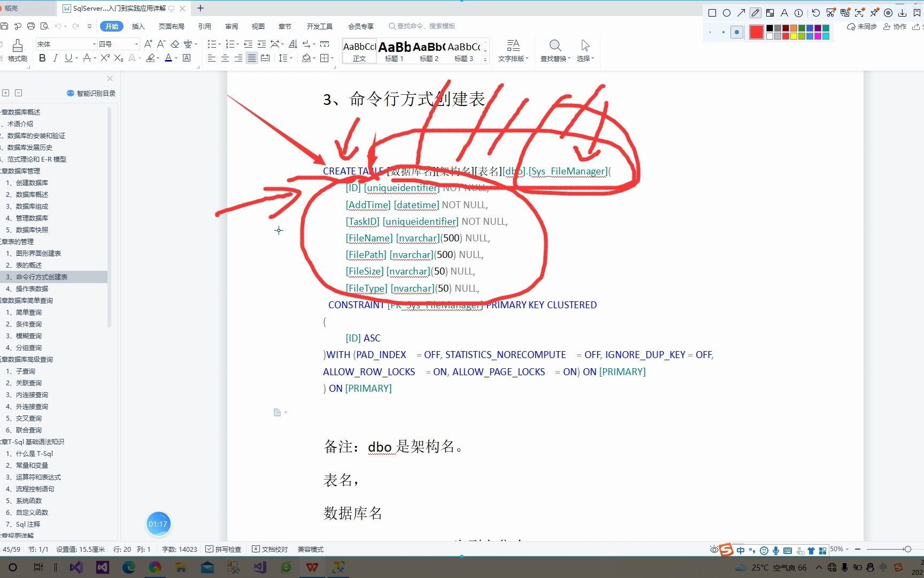
Task: Select the text annotation tool
Action: pos(784,13)
